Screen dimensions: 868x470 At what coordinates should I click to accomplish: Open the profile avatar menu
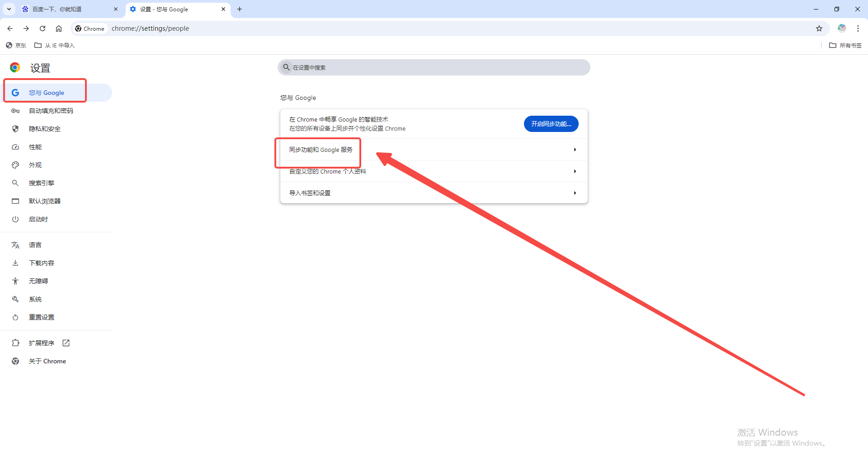(842, 28)
